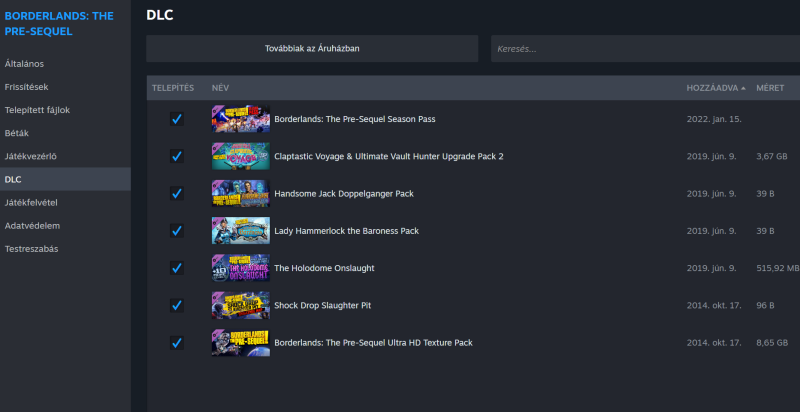
Task: Click Handsome Jack Doppelganger Pack name
Action: pos(344,194)
